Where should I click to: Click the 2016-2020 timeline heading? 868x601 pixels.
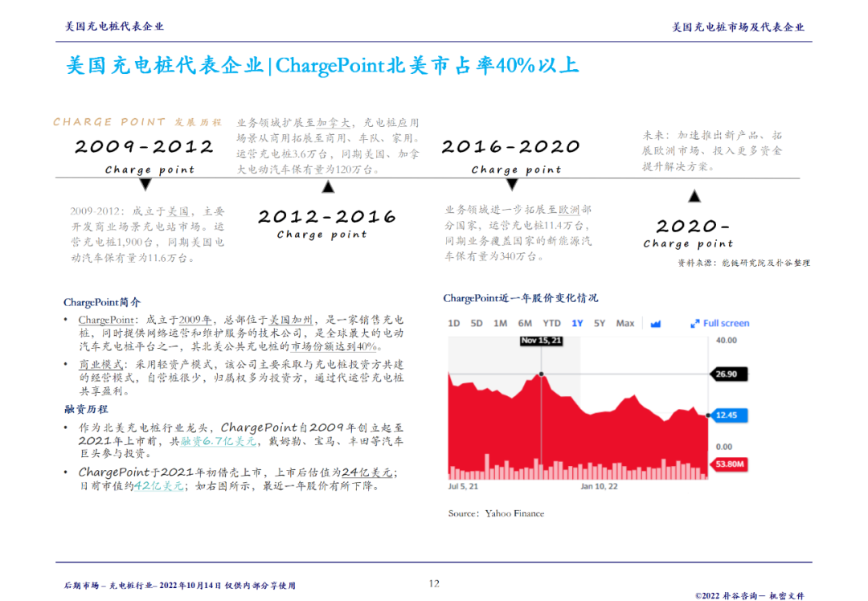click(x=510, y=147)
